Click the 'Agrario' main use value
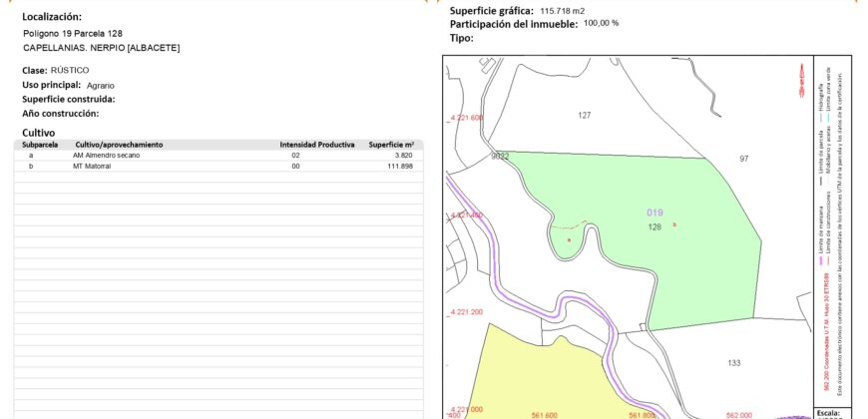 [101, 86]
